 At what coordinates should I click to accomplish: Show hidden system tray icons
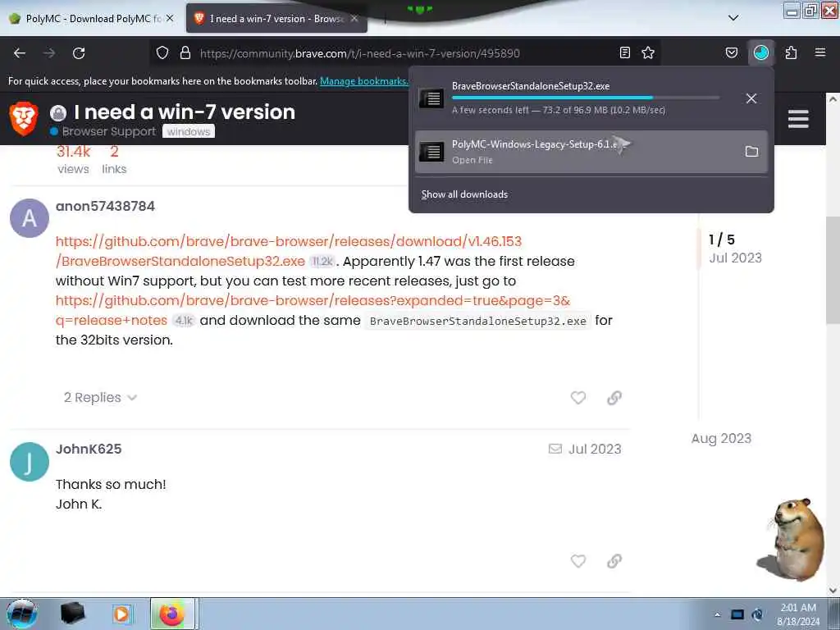[x=717, y=614]
